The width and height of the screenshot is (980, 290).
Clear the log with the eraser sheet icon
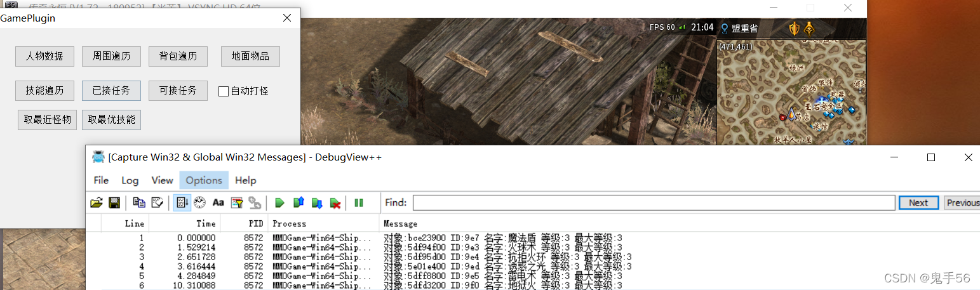point(158,203)
